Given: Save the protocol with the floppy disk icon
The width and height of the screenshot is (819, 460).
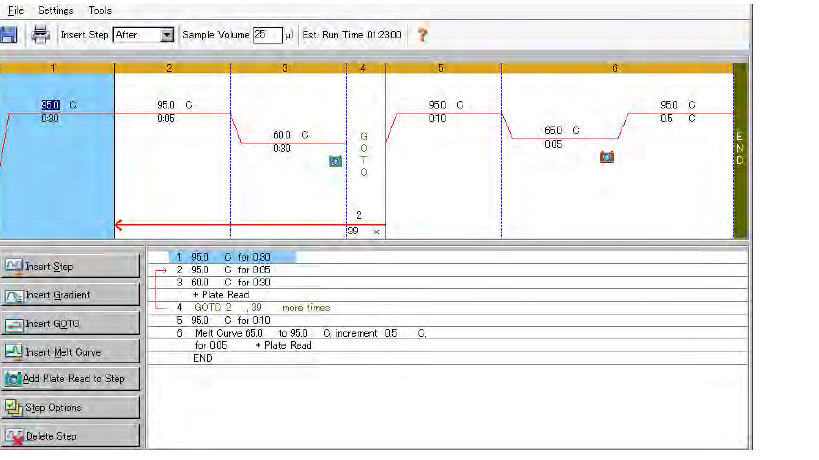Looking at the screenshot, I should (x=9, y=35).
